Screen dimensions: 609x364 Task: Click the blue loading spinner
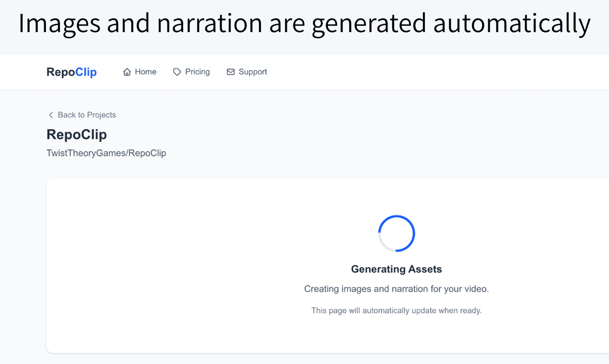click(x=397, y=233)
